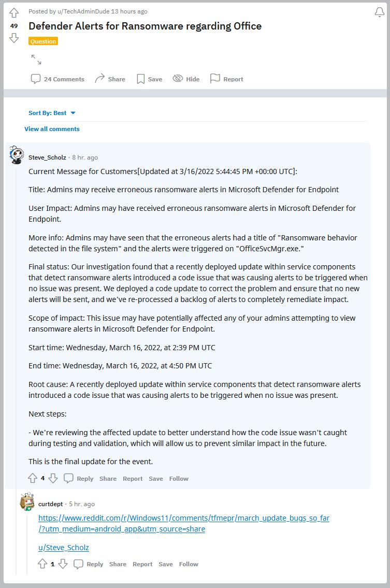
Task: Downvote Steve_Scholz's comment
Action: point(53,478)
